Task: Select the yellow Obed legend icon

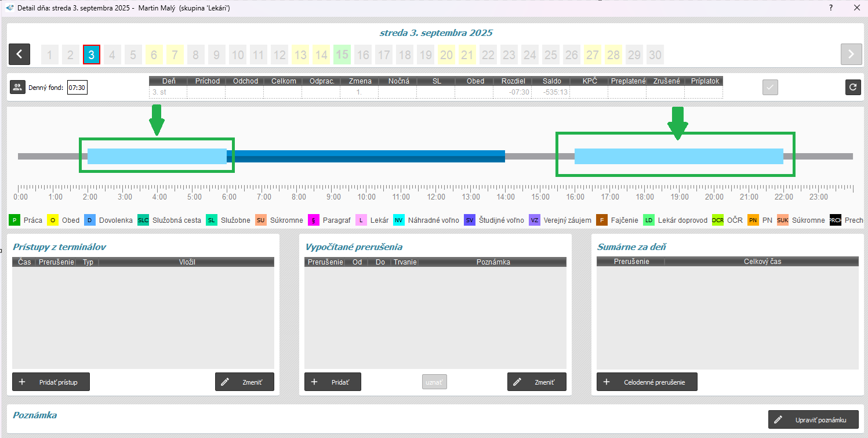Action: 53,220
